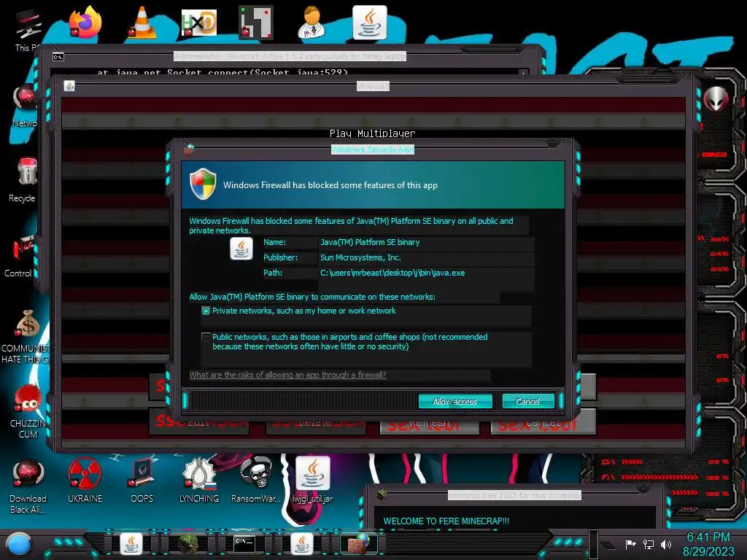Click the first drive bar showing 29 %
747x560 pixels.
(x=665, y=462)
